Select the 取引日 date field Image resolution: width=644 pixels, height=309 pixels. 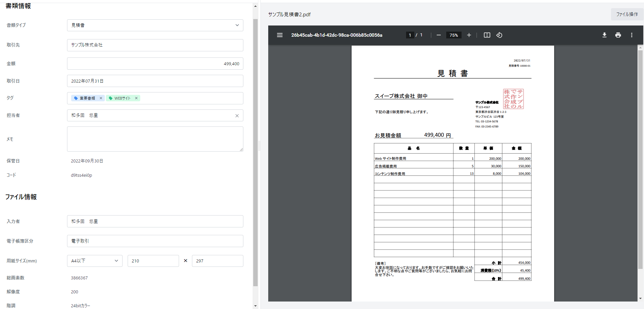(155, 81)
